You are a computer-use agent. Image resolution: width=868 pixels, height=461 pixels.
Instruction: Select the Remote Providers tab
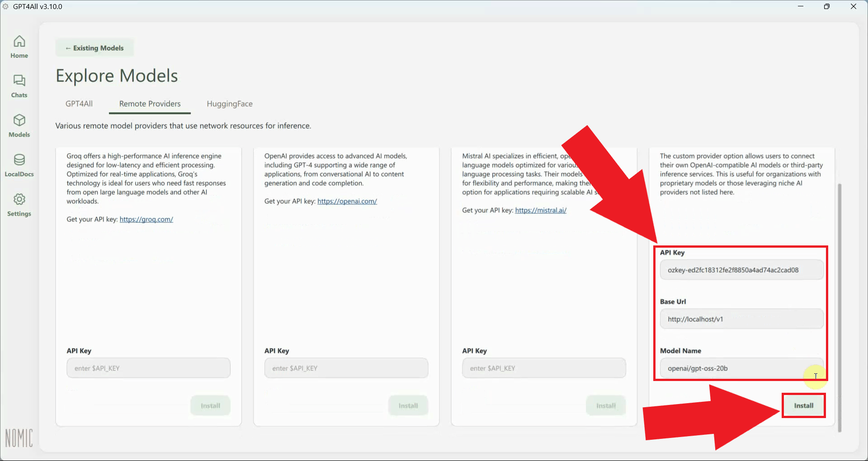coord(150,103)
